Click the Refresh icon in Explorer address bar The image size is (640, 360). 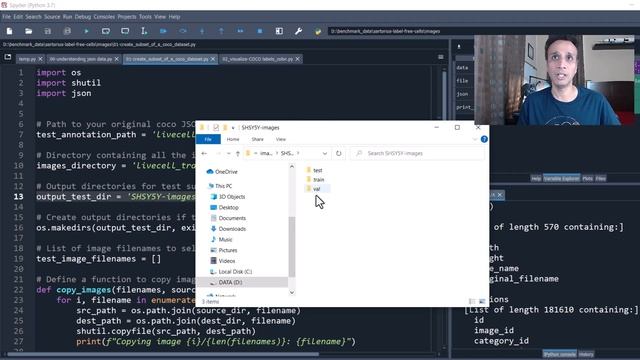[x=338, y=153]
